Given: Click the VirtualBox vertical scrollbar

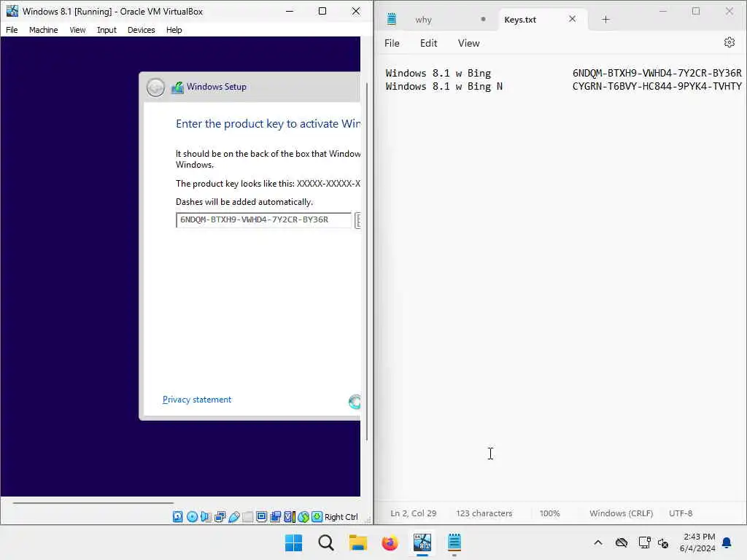Looking at the screenshot, I should click(367, 262).
